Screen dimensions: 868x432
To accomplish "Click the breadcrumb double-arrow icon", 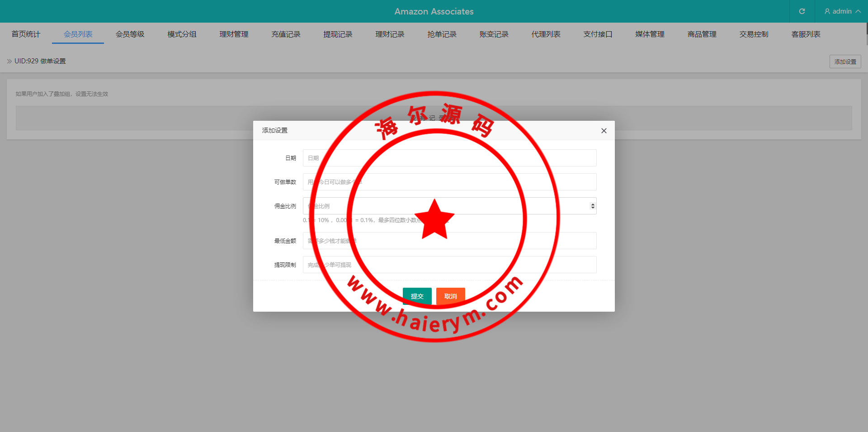I will [x=9, y=61].
